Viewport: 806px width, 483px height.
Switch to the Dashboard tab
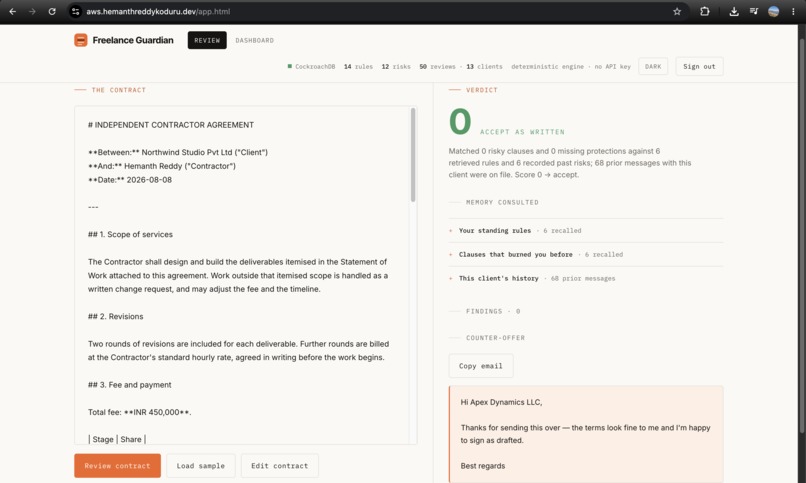point(254,40)
